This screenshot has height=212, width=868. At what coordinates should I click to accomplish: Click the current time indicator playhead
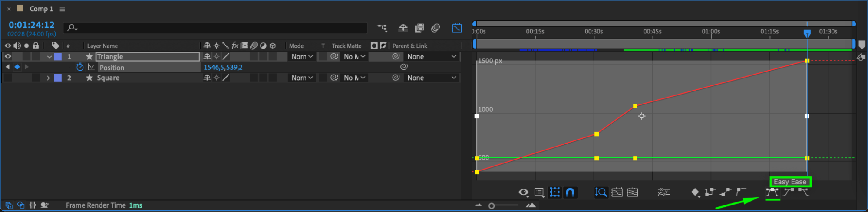(807, 33)
